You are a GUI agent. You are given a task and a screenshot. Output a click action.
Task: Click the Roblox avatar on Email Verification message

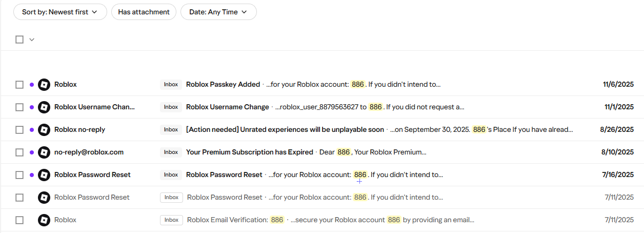click(44, 220)
